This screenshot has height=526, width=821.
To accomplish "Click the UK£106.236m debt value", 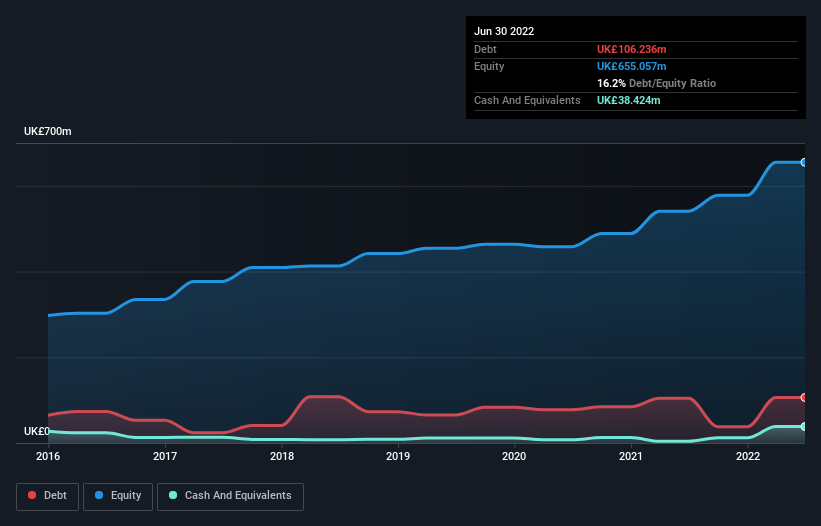I will pyautogui.click(x=631, y=49).
